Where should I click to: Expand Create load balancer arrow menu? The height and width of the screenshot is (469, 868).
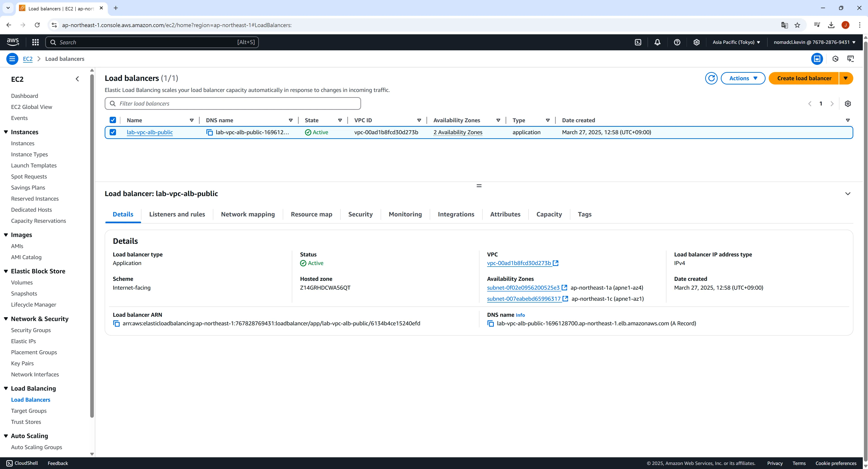(x=845, y=78)
